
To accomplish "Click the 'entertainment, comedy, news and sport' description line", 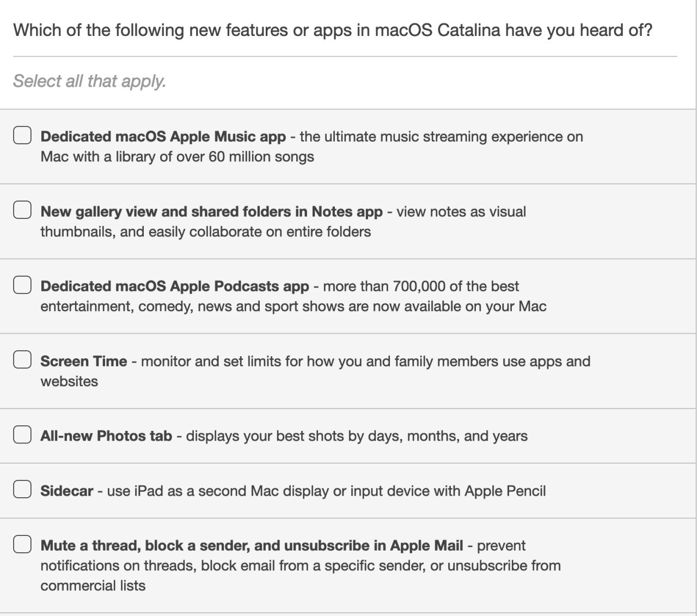I will pos(294,307).
